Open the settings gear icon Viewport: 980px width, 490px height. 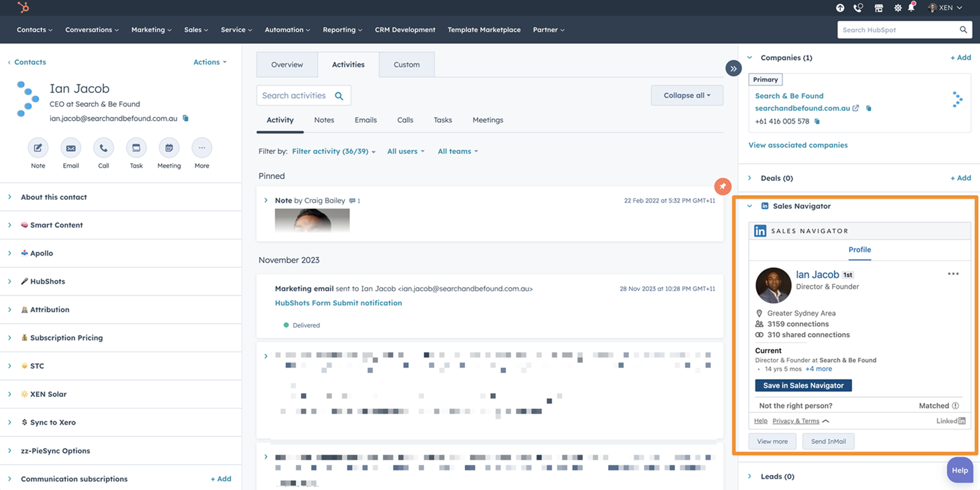pyautogui.click(x=898, y=8)
